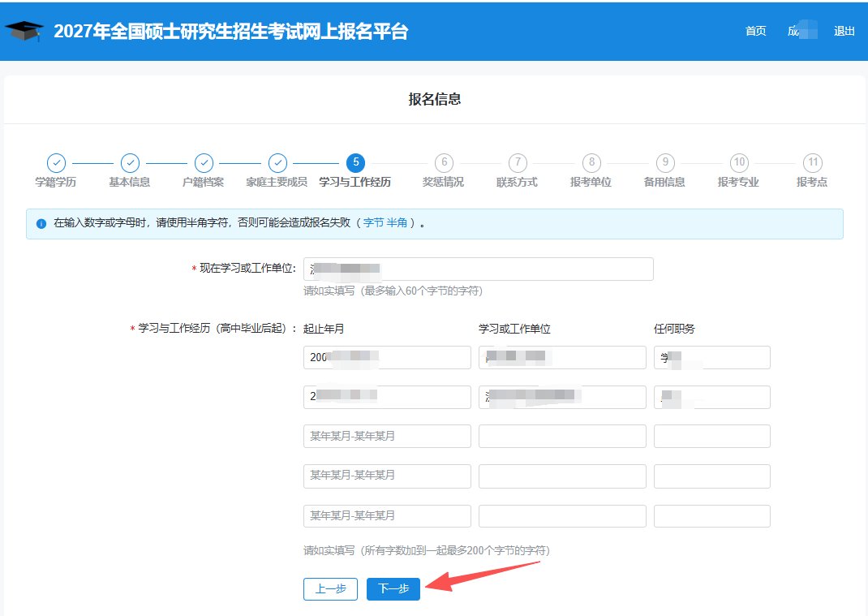The height and width of the screenshot is (616, 868).
Task: Click the blue info icon in notice bar
Action: click(x=41, y=224)
